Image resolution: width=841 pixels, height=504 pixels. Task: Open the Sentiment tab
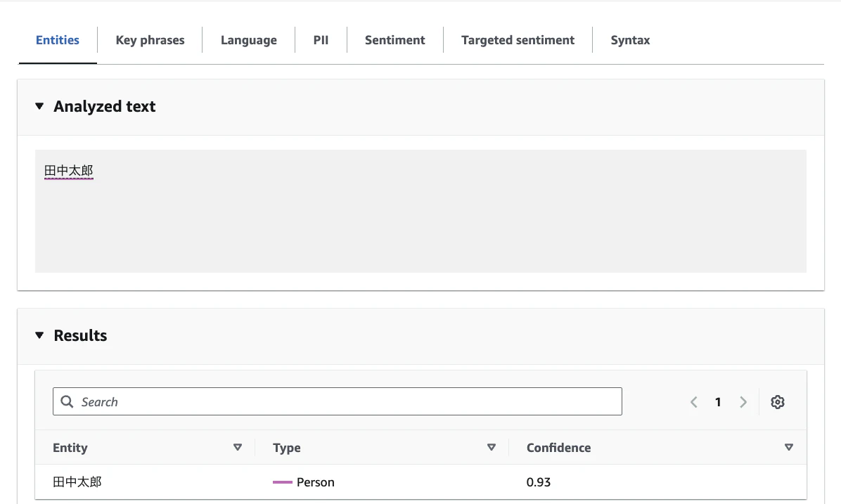(x=394, y=40)
